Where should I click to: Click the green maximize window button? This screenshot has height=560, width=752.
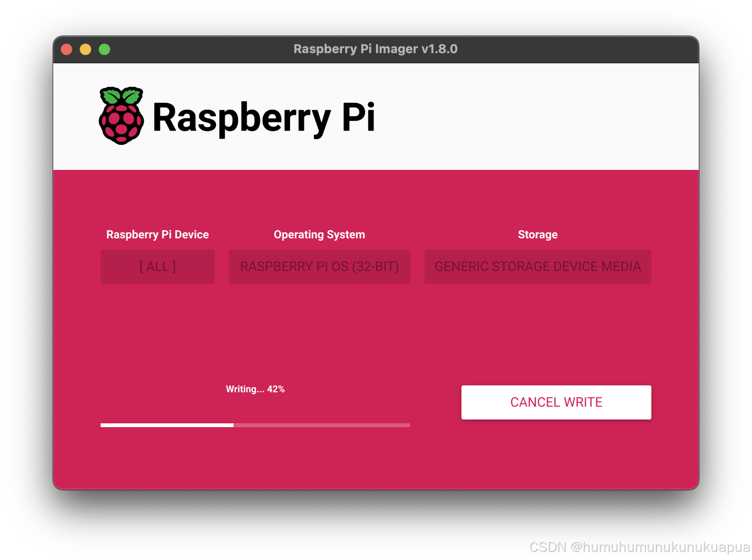104,49
